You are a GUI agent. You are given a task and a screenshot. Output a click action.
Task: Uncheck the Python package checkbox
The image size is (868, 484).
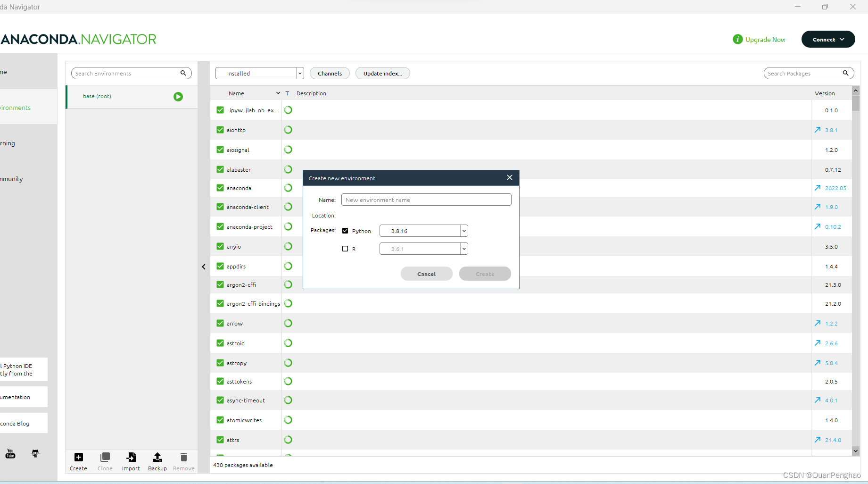click(345, 231)
